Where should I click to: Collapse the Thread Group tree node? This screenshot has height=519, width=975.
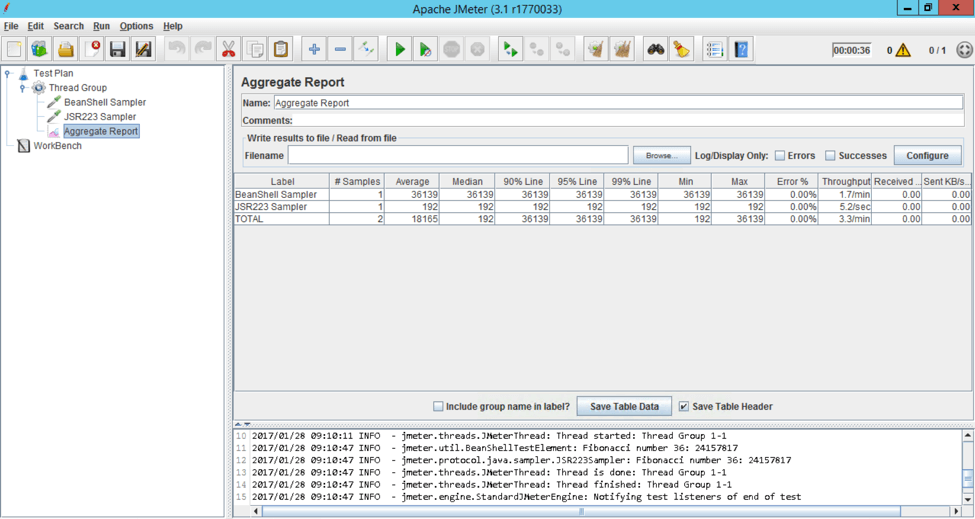[22, 88]
